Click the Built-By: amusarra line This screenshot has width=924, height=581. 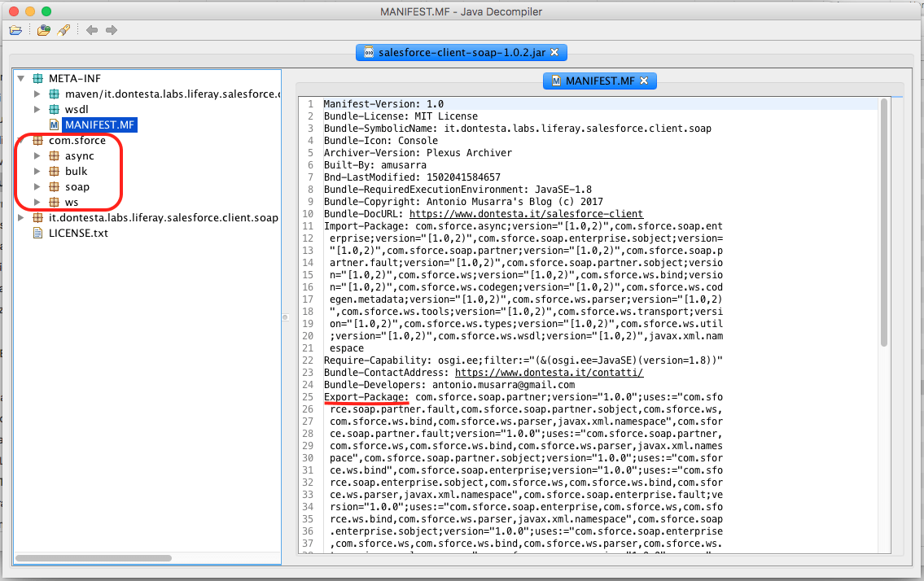click(x=374, y=165)
